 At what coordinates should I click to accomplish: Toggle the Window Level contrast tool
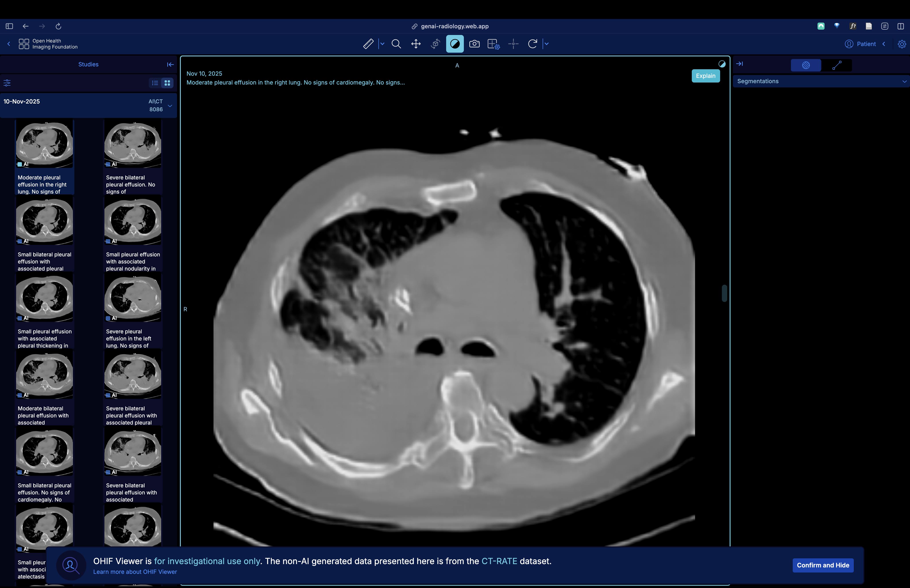(455, 44)
